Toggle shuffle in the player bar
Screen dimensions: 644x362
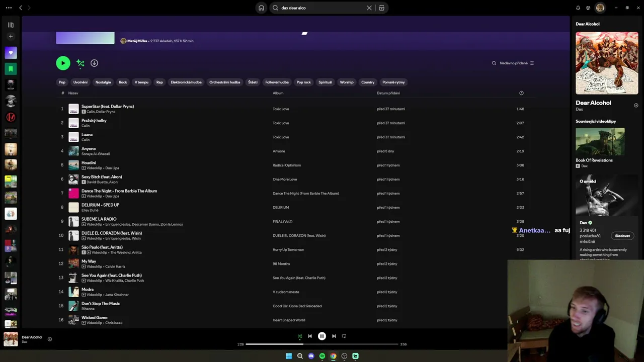300,336
